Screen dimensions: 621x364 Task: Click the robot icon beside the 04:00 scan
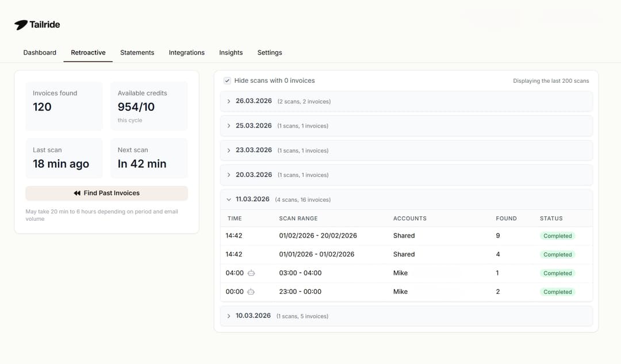[251, 273]
